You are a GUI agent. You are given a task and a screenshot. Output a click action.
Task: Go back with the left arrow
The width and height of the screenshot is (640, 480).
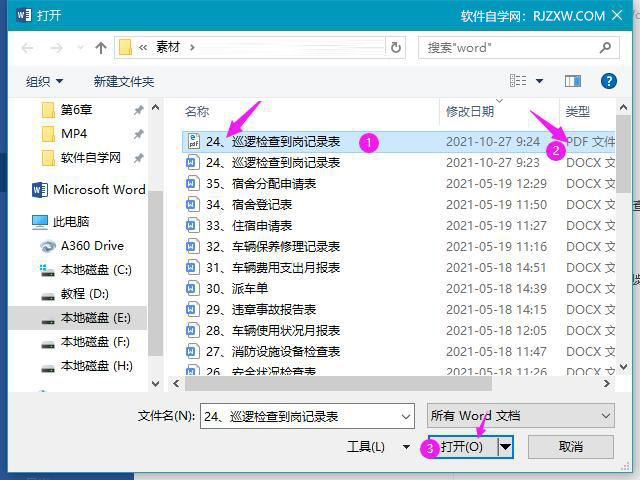[27, 48]
